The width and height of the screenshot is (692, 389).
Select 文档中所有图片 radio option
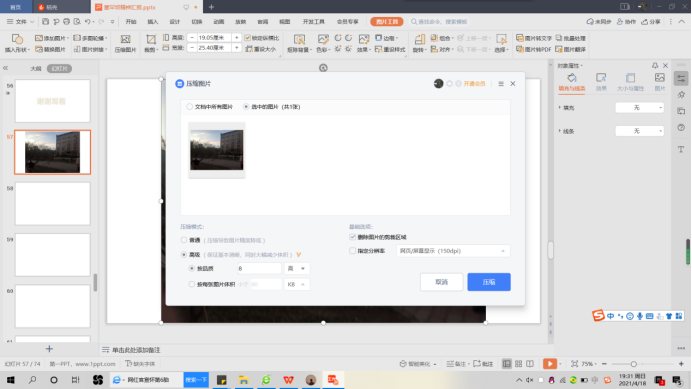coord(189,106)
